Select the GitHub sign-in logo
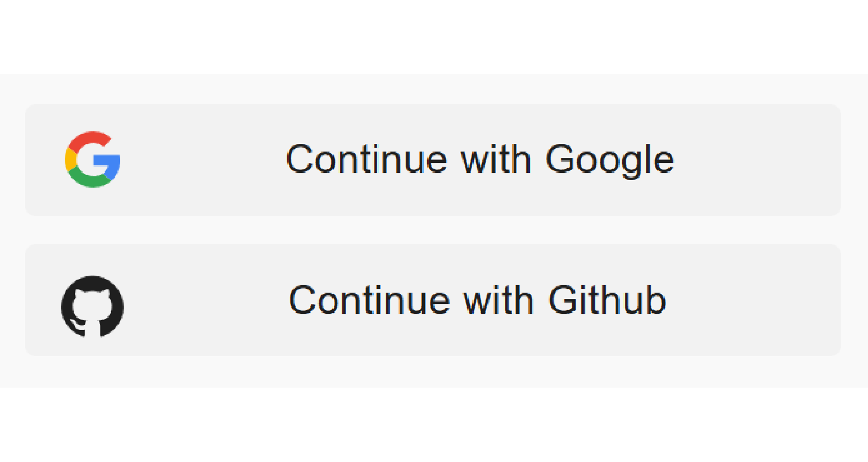The width and height of the screenshot is (868, 462). coord(93,306)
